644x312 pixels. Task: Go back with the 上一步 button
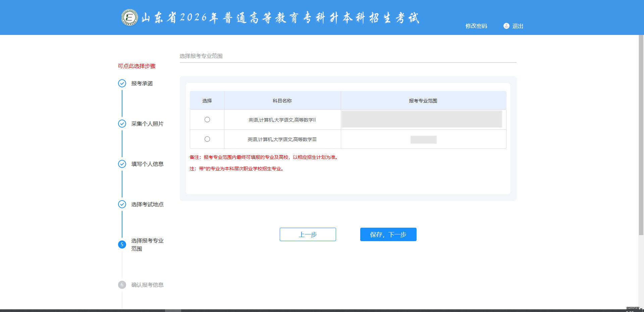308,234
